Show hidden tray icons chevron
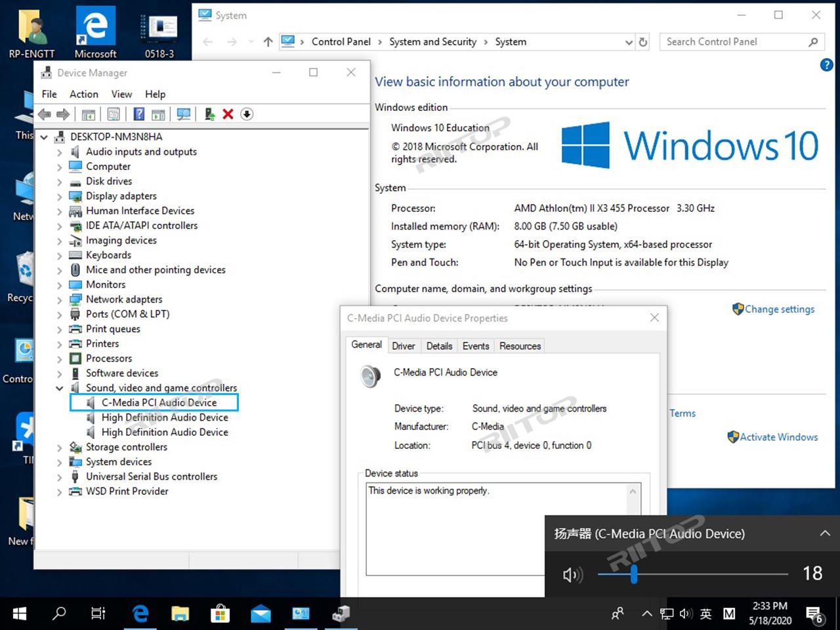 click(647, 614)
